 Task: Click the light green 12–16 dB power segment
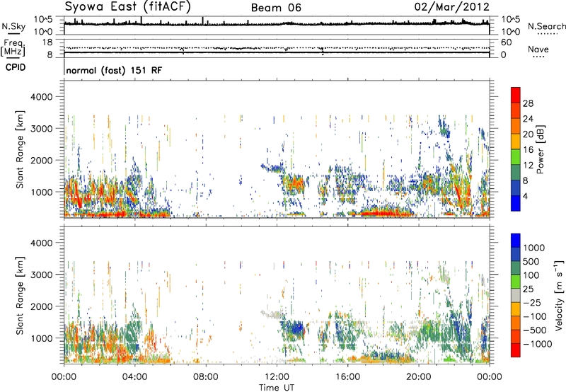coord(516,157)
